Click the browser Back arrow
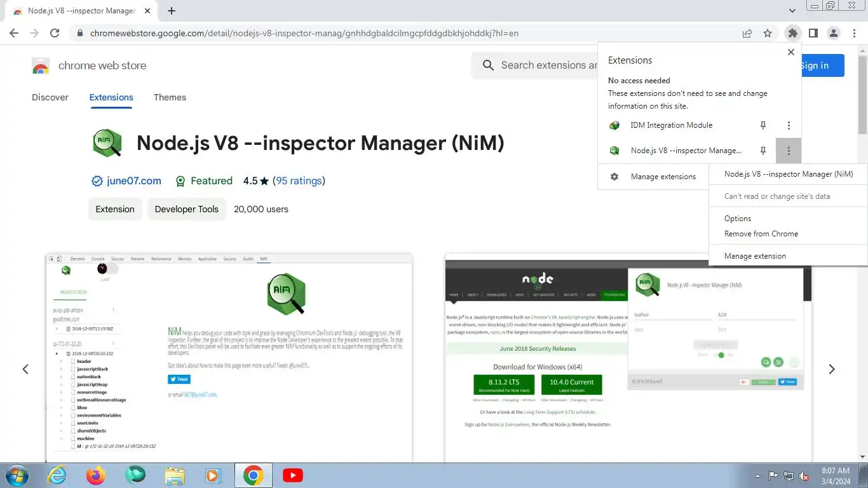This screenshot has width=868, height=488. tap(14, 33)
